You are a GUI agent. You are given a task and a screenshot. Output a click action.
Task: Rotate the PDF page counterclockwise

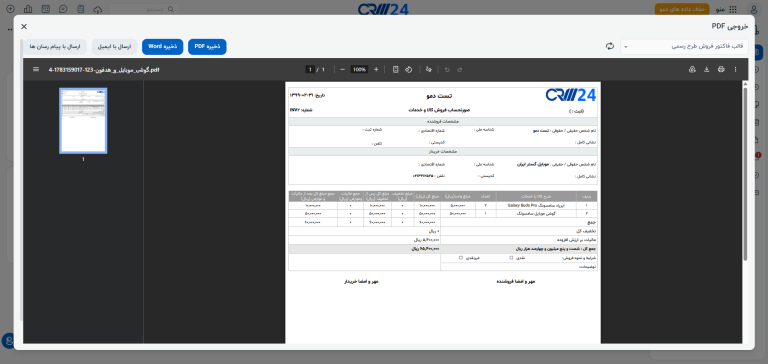408,70
